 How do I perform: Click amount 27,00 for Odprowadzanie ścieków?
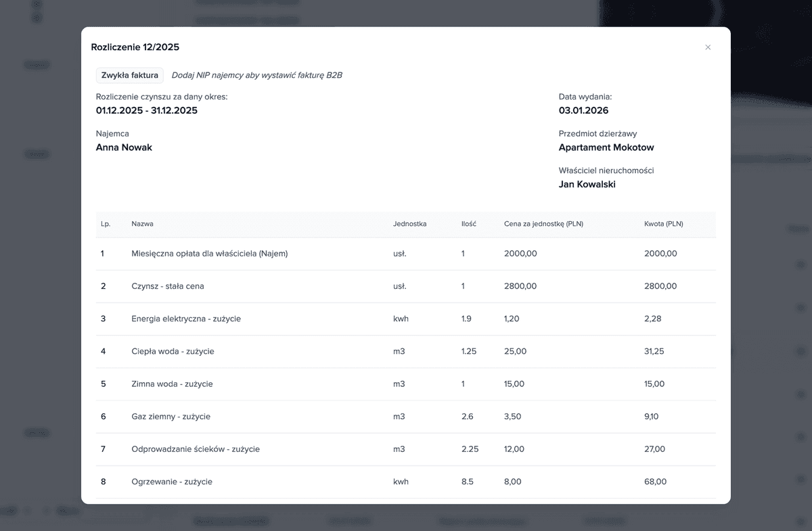655,449
